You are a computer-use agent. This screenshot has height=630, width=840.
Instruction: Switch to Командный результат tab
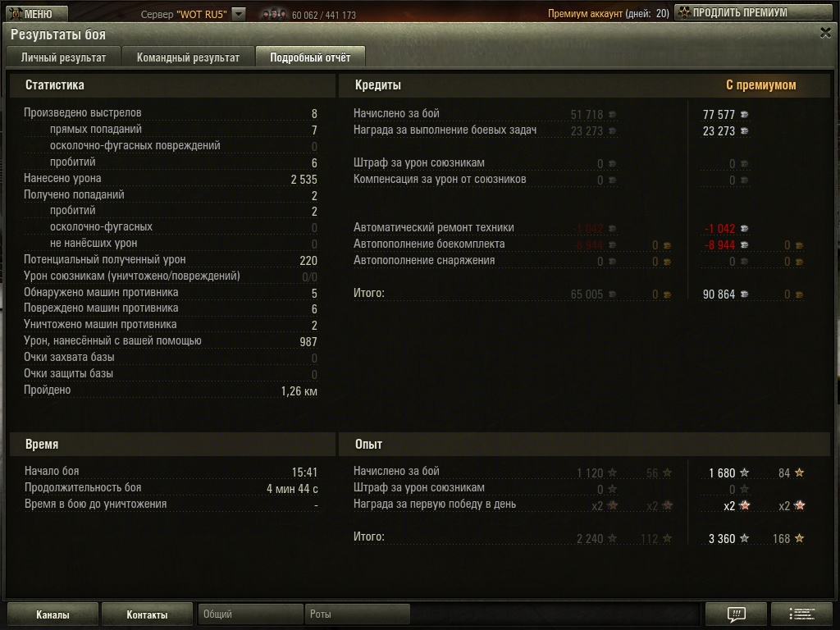[188, 57]
